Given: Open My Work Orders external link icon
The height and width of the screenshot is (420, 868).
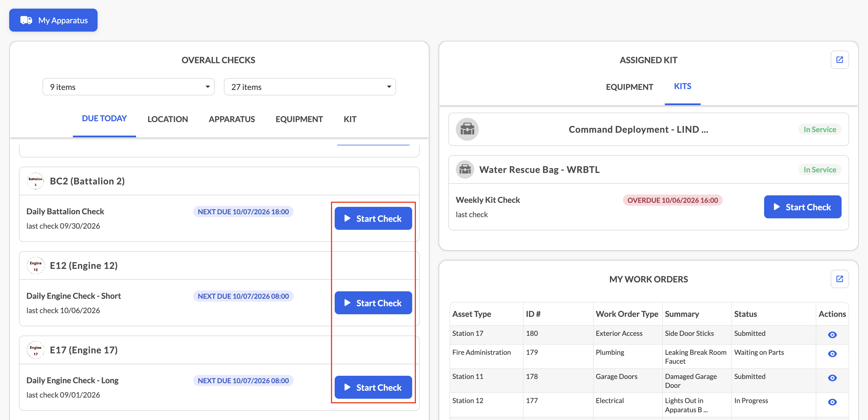Looking at the screenshot, I should pos(839,279).
